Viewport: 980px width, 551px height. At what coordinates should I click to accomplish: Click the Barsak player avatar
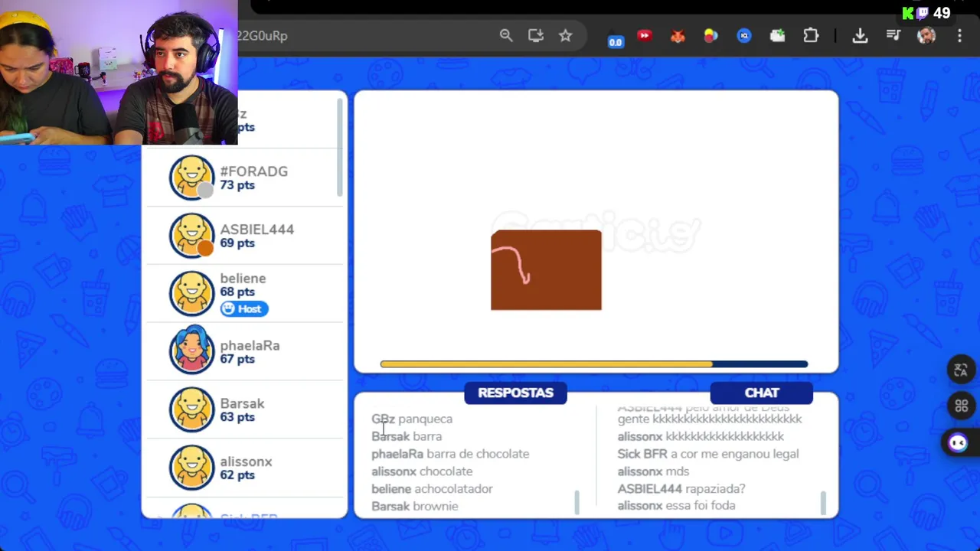(x=191, y=409)
